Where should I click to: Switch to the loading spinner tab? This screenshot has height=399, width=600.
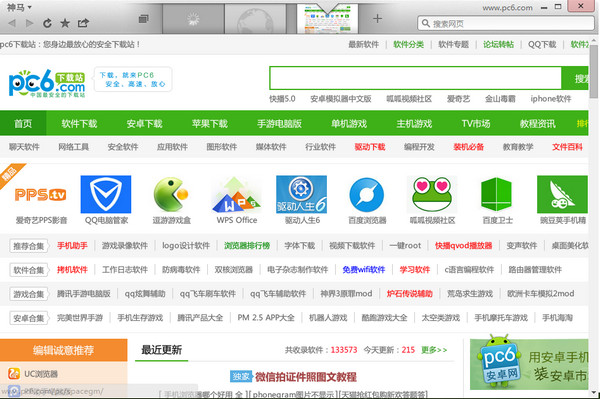point(193,18)
